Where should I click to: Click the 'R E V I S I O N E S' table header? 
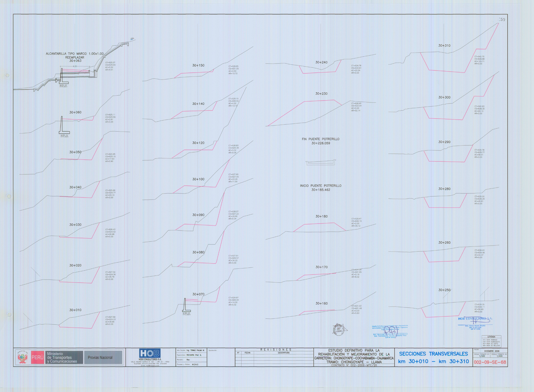click(276, 350)
